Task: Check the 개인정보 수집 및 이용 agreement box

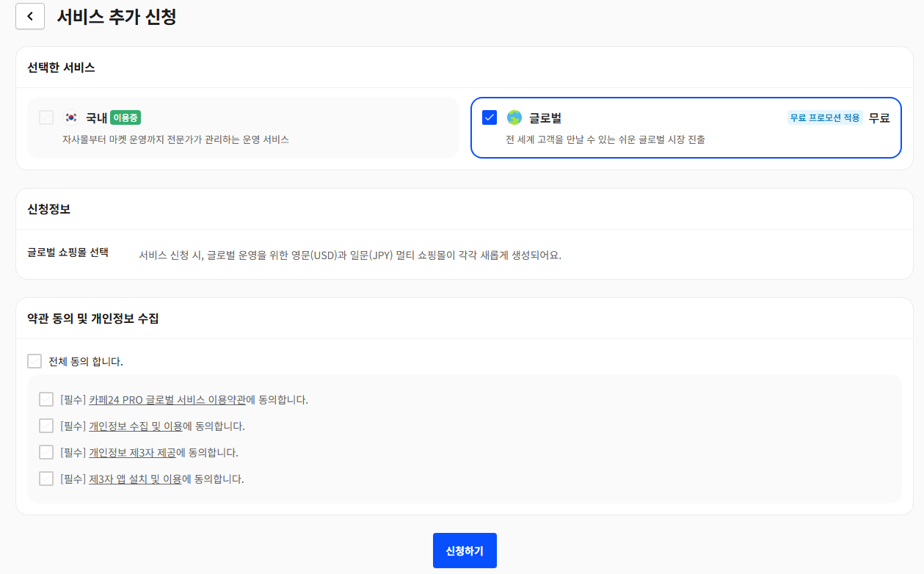Action: pyautogui.click(x=46, y=426)
